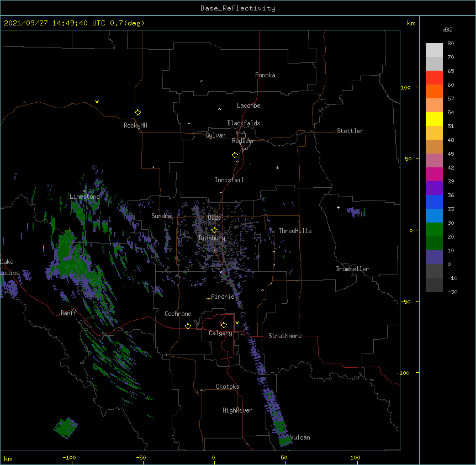This screenshot has width=476, height=465.
Task: Click the Sylvan label
Action: tap(215, 135)
